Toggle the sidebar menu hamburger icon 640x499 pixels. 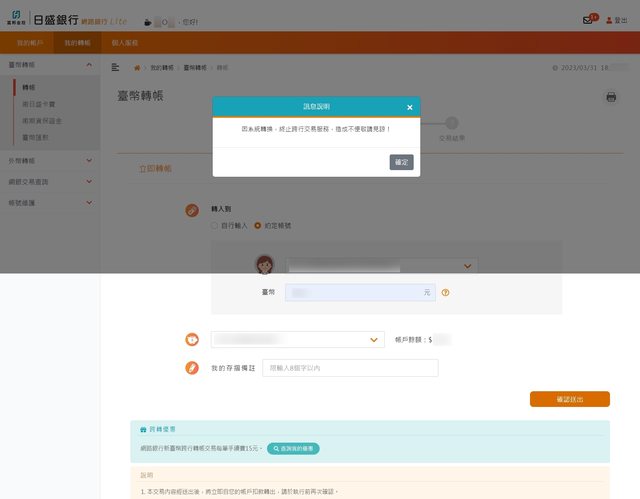[x=116, y=67]
